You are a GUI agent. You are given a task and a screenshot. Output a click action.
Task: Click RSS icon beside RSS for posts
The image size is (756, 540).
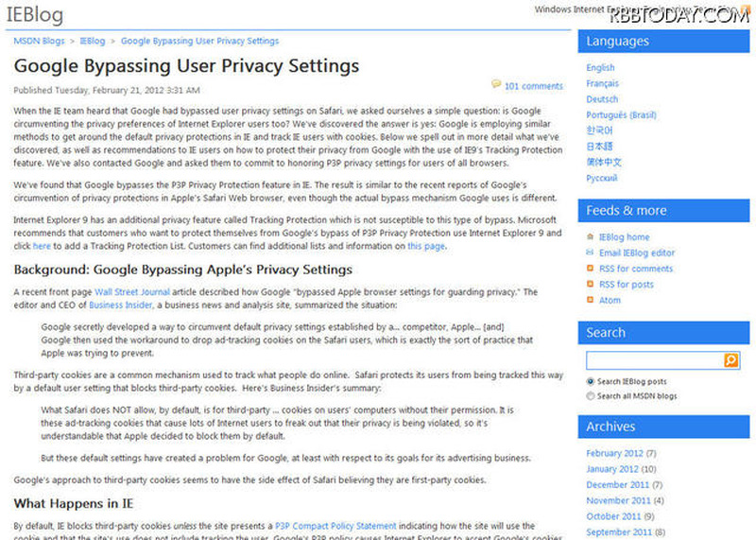click(591, 285)
